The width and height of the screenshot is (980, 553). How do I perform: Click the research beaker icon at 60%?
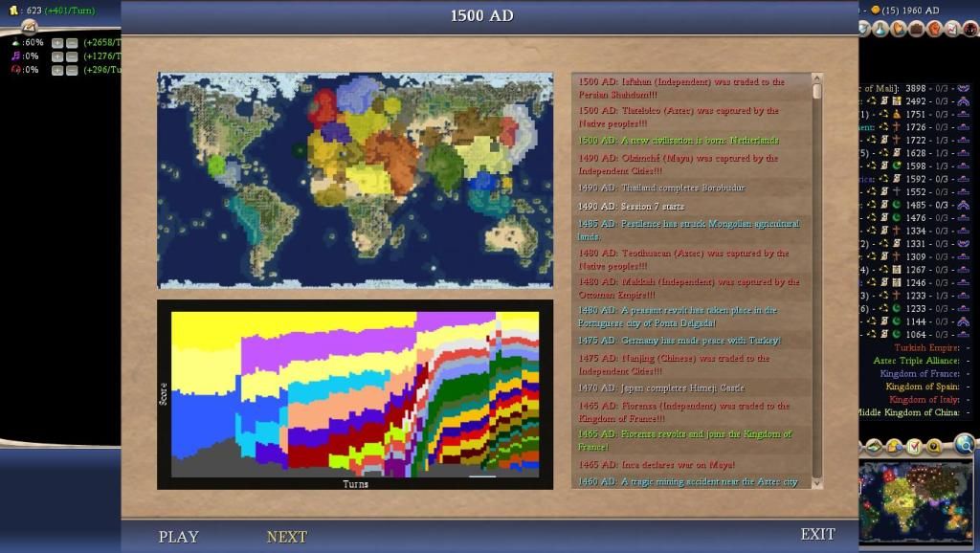pos(15,42)
